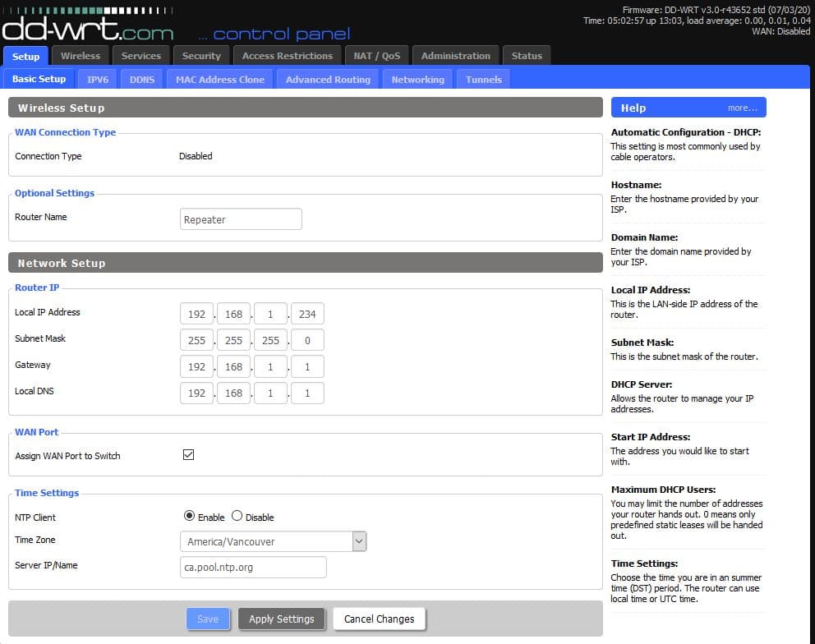This screenshot has height=644, width=815.
Task: Open the Time Zone dropdown
Action: coord(273,541)
